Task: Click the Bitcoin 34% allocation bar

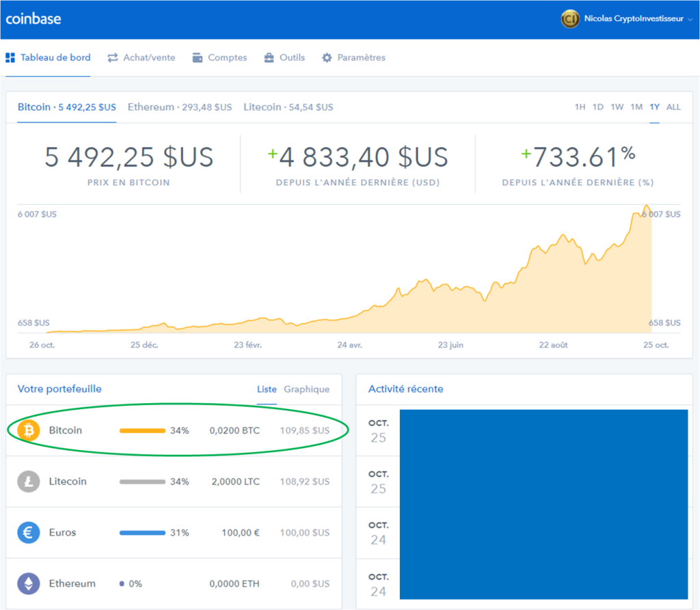Action: pos(142,430)
